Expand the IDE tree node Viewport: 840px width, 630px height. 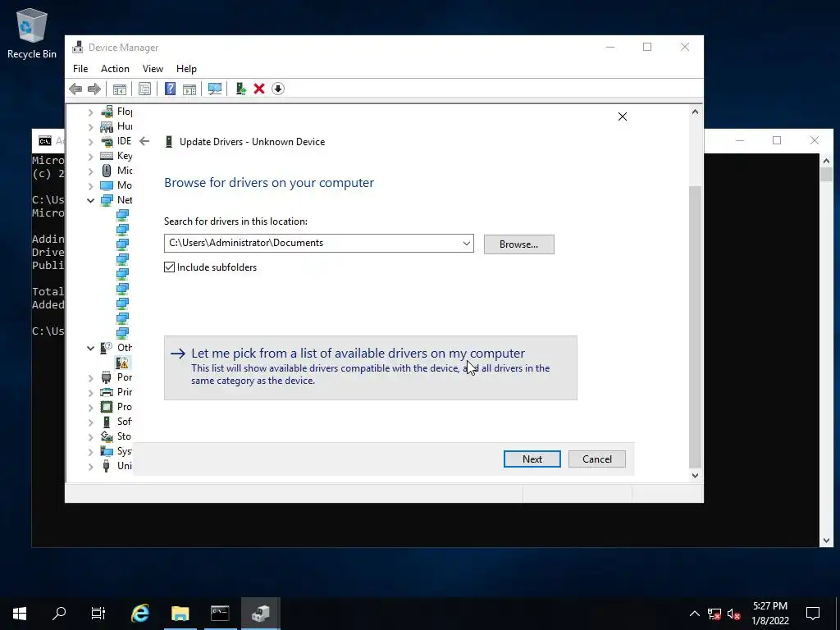90,142
